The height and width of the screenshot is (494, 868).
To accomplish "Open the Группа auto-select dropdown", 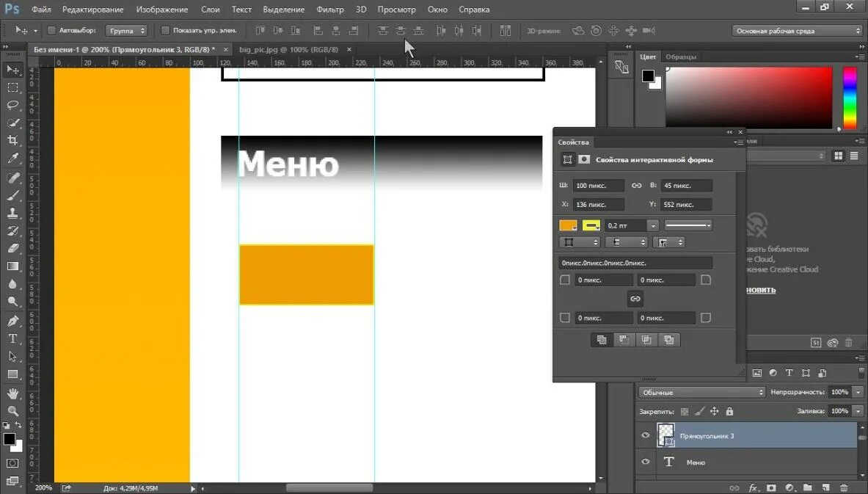I will [127, 30].
